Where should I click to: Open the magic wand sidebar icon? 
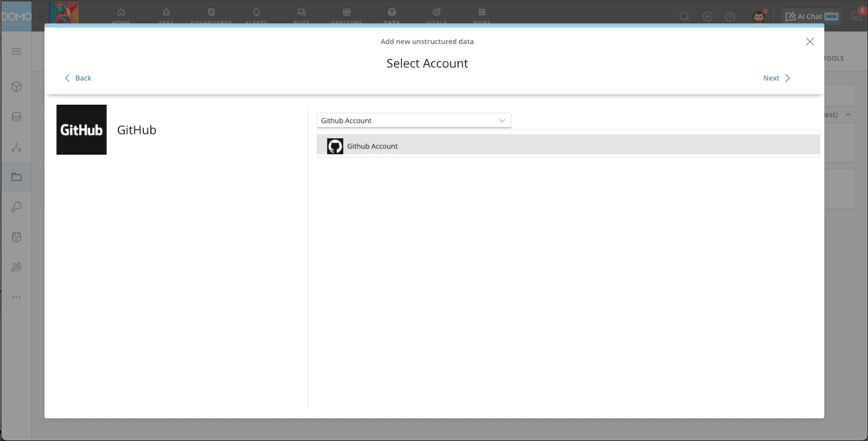pos(16,267)
